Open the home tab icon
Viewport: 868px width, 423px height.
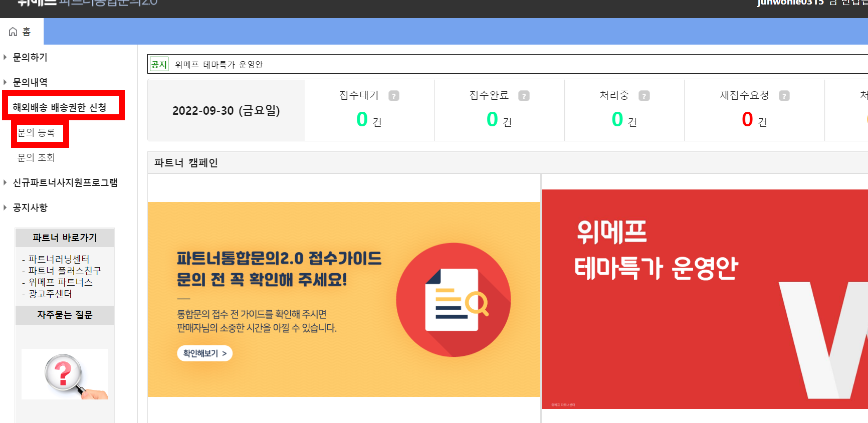[x=13, y=32]
